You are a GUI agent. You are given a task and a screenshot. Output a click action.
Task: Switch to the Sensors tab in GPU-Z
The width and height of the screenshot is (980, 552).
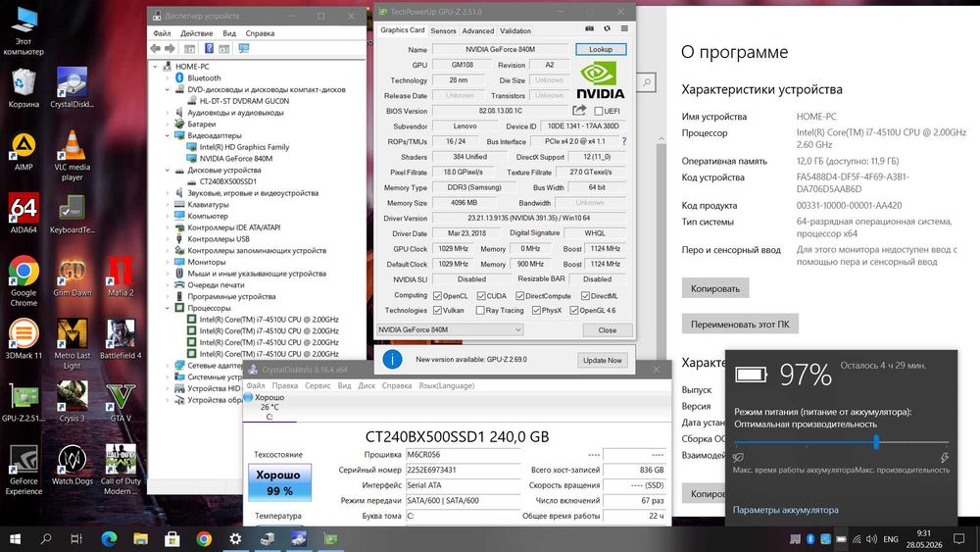(x=443, y=30)
